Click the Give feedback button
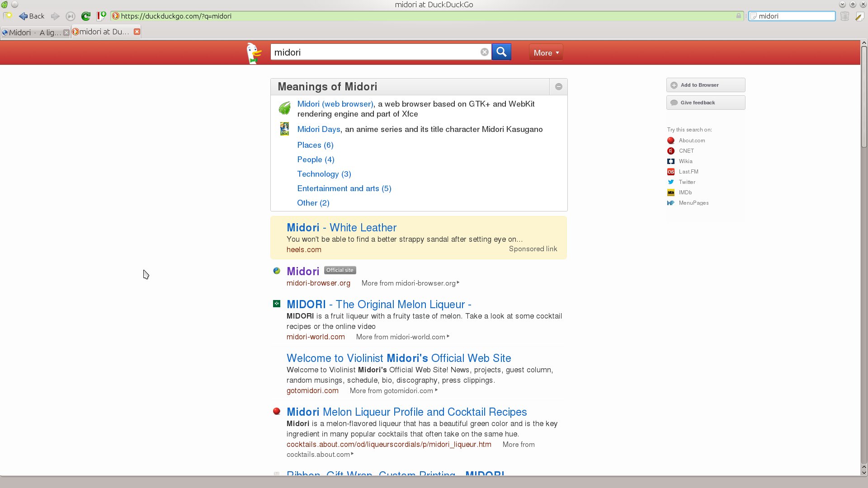 705,103
